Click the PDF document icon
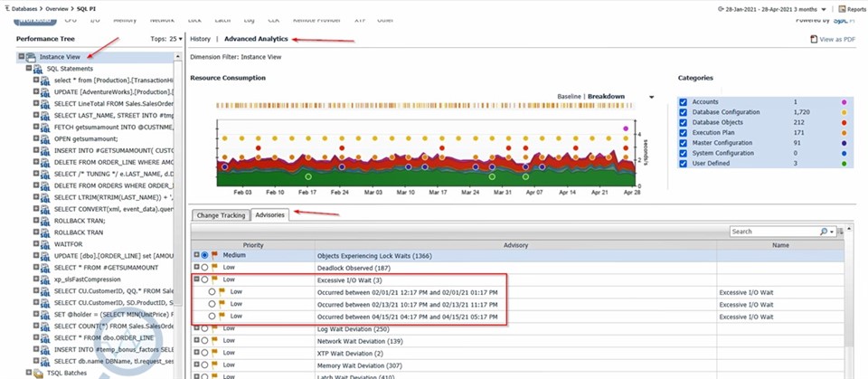The height and width of the screenshot is (379, 868). point(813,39)
